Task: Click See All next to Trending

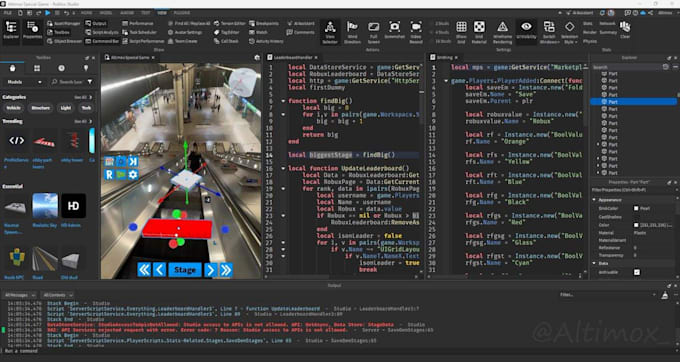Action: pyautogui.click(x=83, y=121)
